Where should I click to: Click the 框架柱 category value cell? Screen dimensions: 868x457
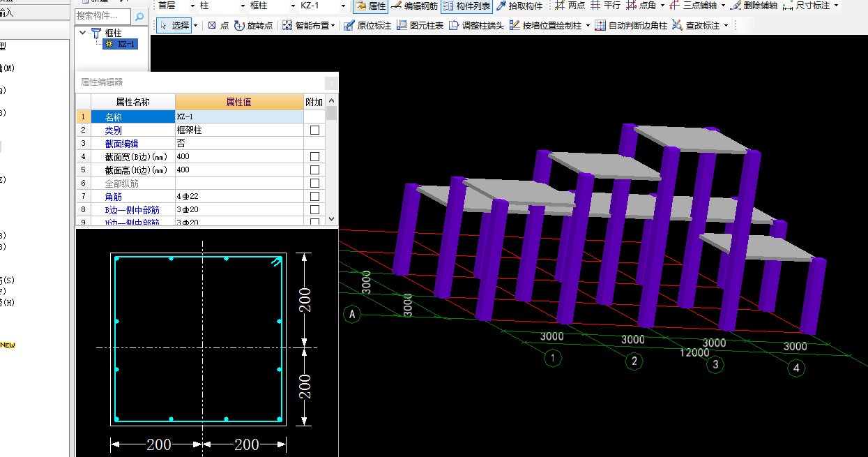[239, 130]
